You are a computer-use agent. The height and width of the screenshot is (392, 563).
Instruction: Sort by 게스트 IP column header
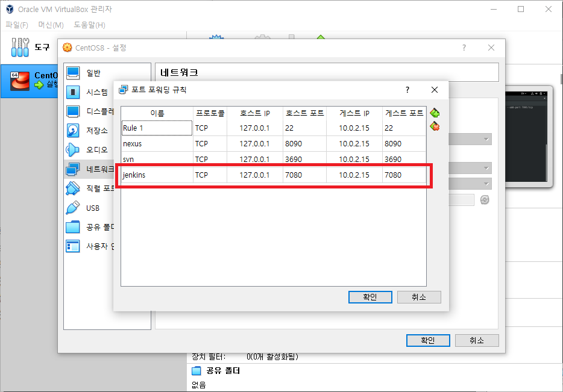click(x=354, y=113)
